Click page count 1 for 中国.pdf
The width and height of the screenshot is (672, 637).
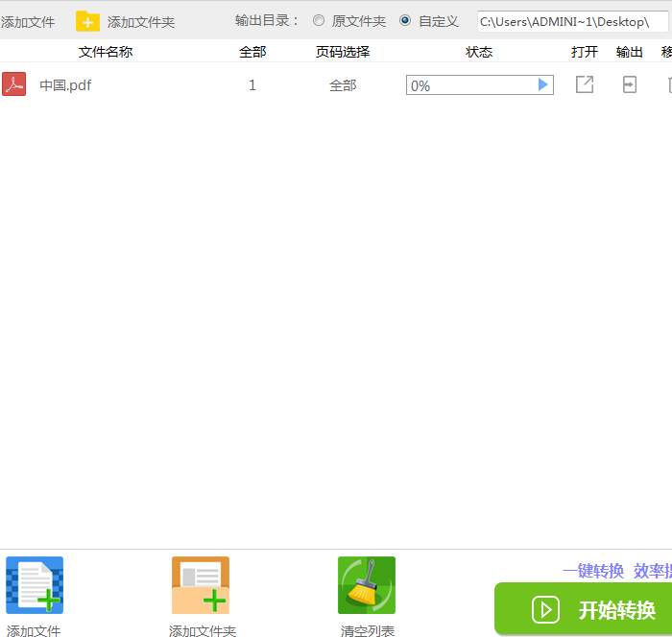(x=252, y=85)
